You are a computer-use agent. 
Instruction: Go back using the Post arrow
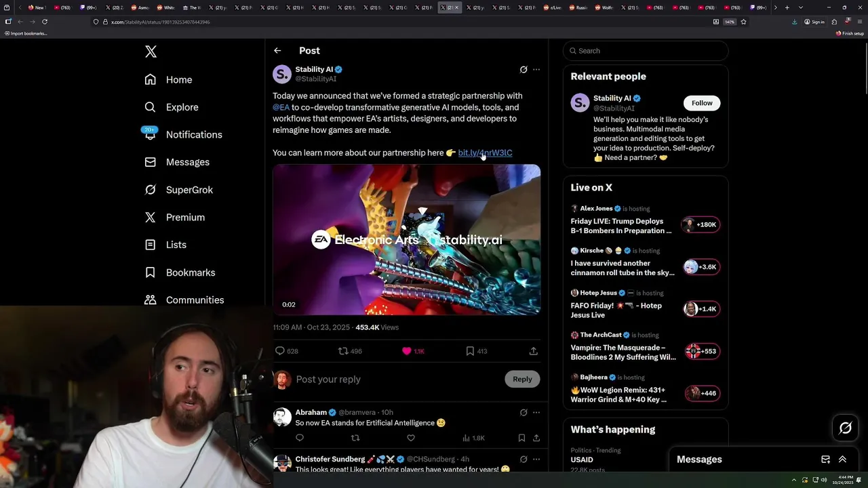pyautogui.click(x=277, y=51)
